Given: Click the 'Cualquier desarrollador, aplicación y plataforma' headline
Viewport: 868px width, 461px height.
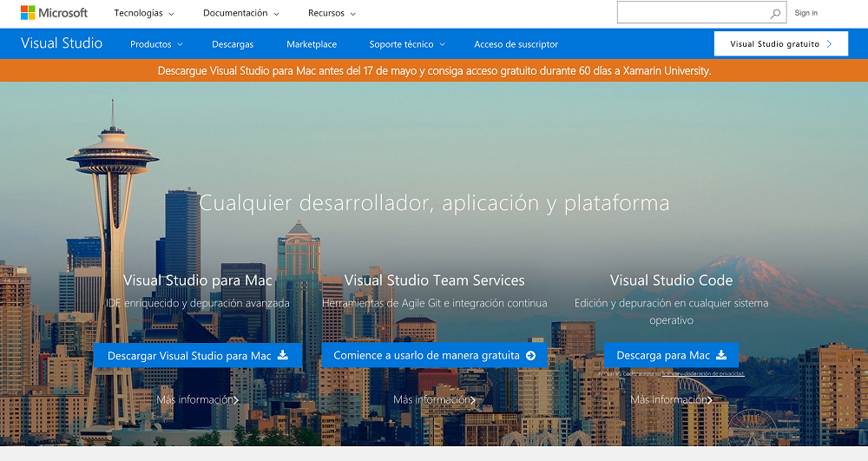Looking at the screenshot, I should (435, 203).
